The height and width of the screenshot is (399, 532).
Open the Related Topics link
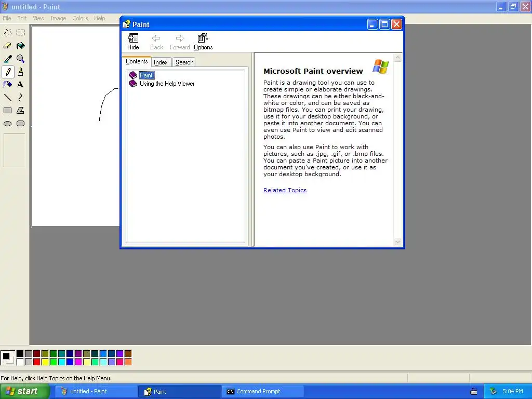point(285,190)
